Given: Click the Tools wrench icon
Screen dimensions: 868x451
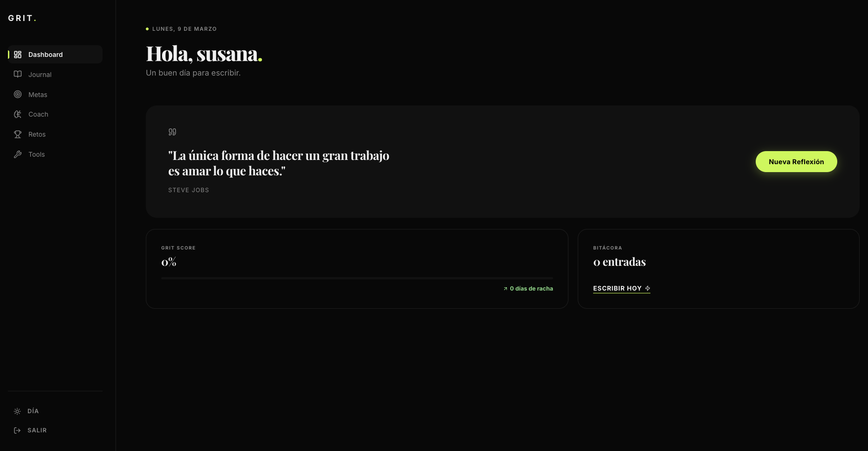Looking at the screenshot, I should [18, 154].
